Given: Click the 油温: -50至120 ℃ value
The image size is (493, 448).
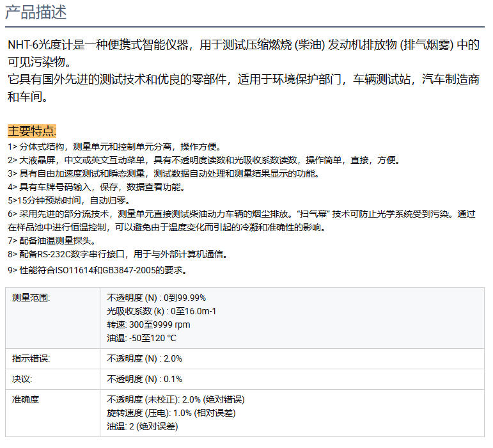Looking at the screenshot, I should [141, 338].
